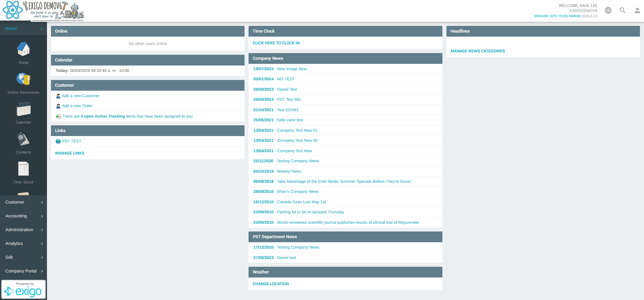Open the user profile icon
The image size is (644, 300).
637,10
